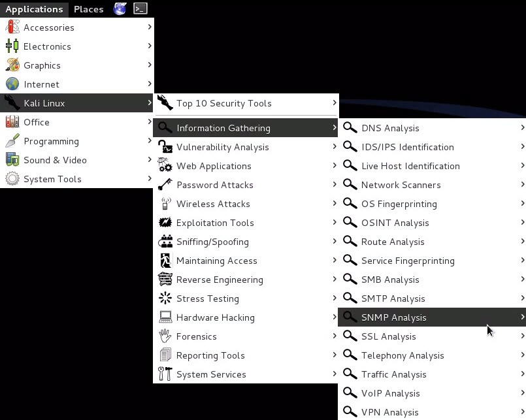Image resolution: width=526 pixels, height=420 pixels.
Task: Expand the Office submenu arrow
Action: pyautogui.click(x=150, y=121)
